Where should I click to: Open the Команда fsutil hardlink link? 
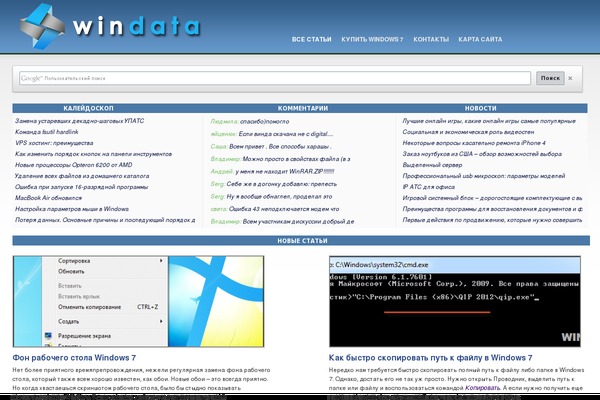pyautogui.click(x=47, y=132)
